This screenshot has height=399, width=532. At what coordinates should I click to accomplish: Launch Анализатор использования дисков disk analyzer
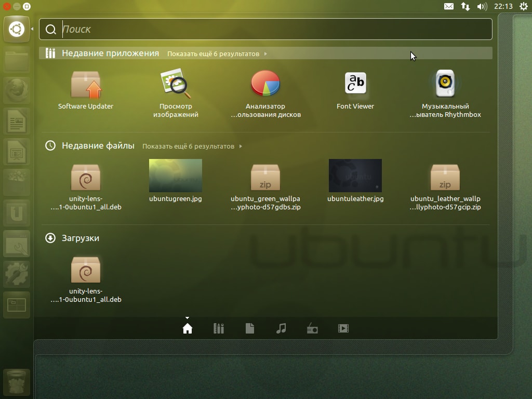[265, 94]
